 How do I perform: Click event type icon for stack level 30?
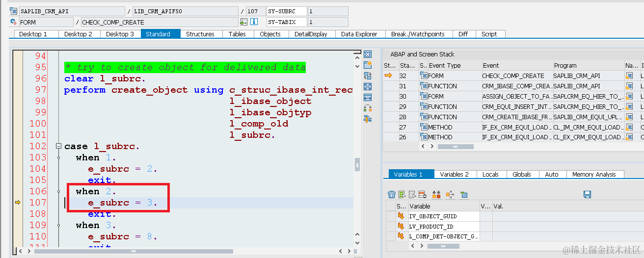tap(424, 96)
